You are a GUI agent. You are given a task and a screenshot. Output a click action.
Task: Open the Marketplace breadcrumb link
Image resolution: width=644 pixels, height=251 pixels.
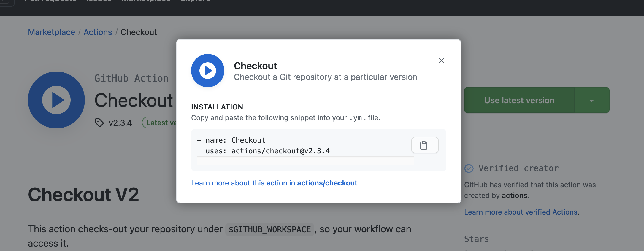point(51,32)
